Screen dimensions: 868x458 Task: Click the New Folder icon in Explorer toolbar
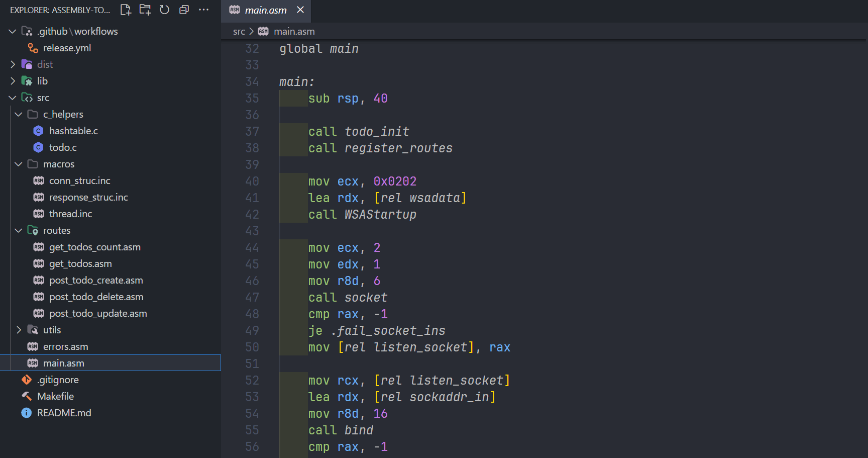(x=145, y=10)
